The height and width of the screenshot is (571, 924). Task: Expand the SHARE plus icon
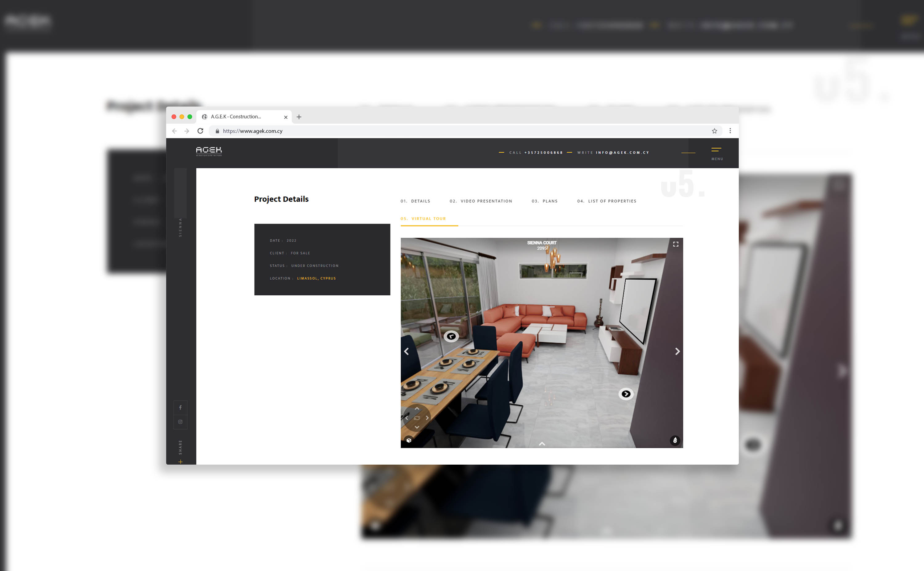(180, 462)
